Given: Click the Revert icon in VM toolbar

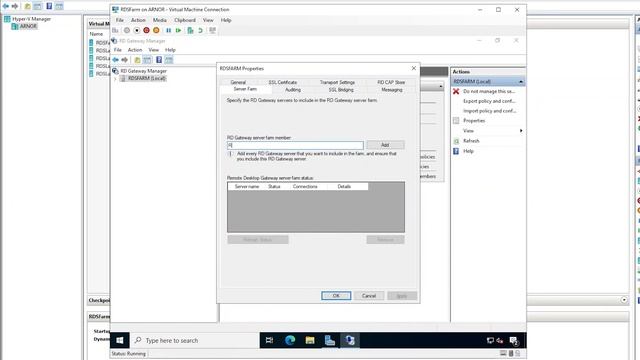Looking at the screenshot, I should (x=200, y=30).
